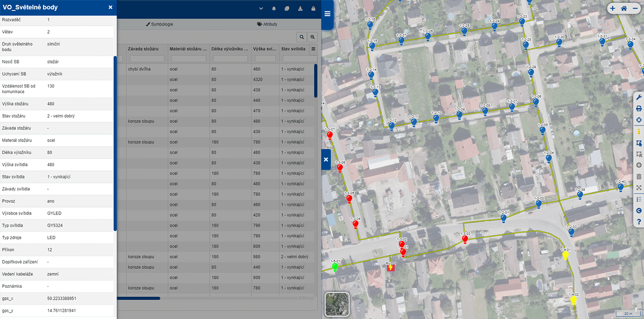Zoom in with the plus button
Image resolution: width=644 pixels, height=319 pixels.
coord(612,8)
